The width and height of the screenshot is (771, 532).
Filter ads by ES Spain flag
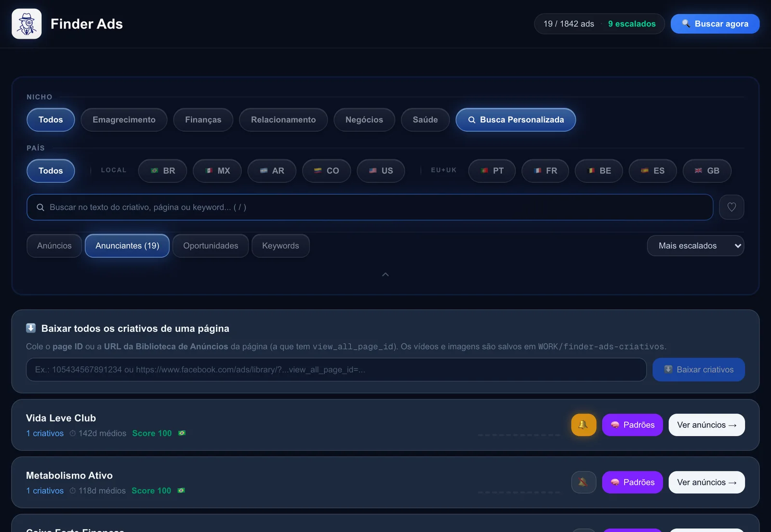point(653,170)
